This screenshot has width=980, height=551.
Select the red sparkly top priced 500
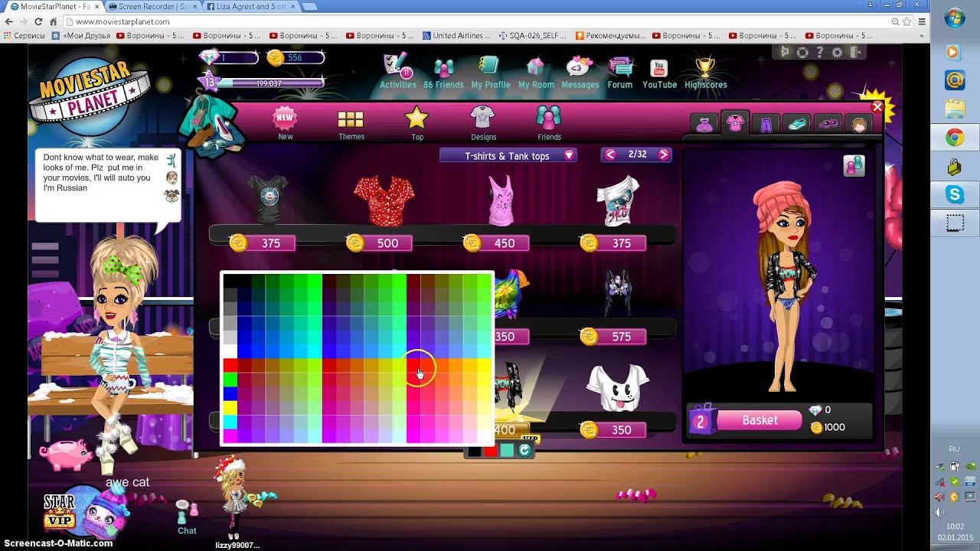click(x=384, y=200)
